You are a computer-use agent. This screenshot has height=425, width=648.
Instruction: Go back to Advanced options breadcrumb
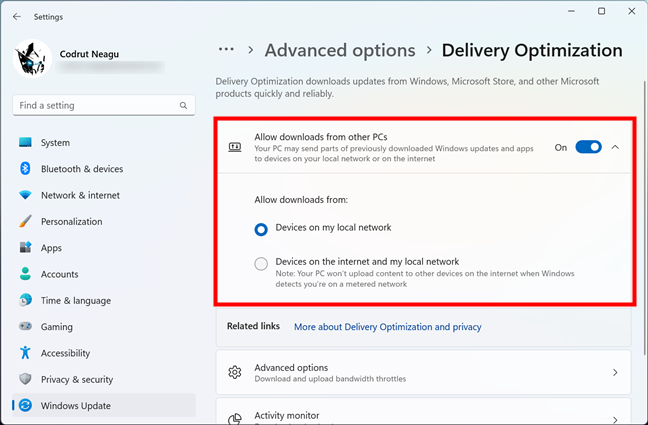click(x=340, y=50)
